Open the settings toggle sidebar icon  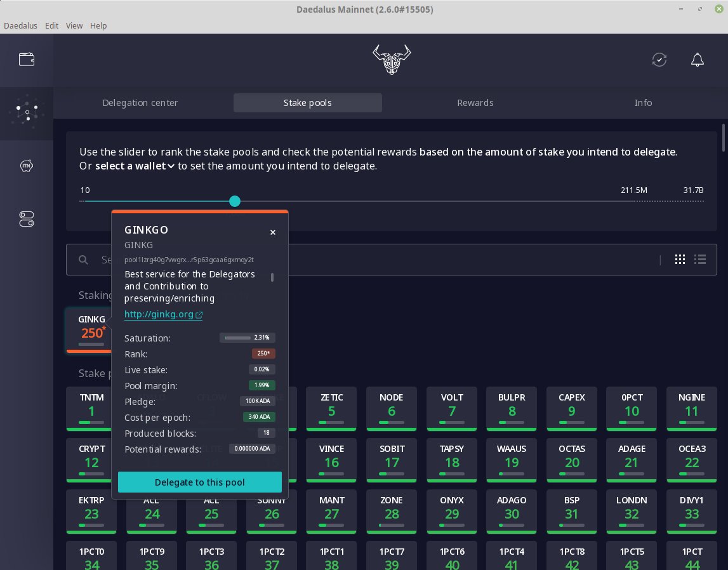point(27,219)
